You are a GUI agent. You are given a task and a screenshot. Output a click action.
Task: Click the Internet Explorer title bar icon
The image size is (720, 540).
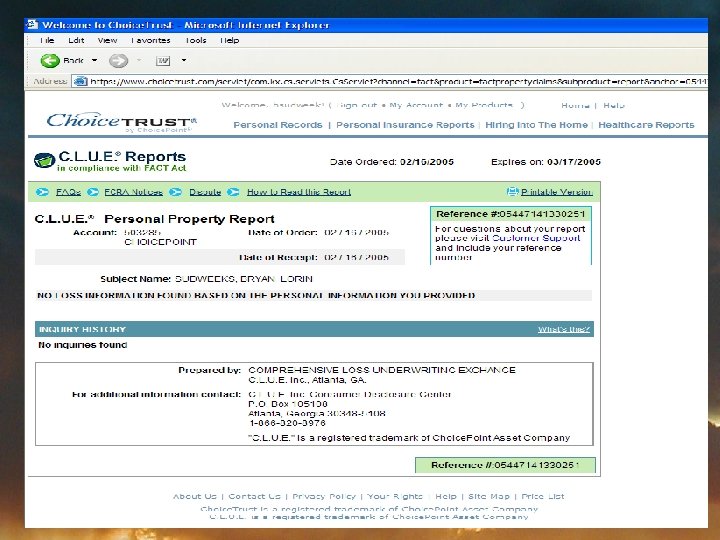click(32, 24)
